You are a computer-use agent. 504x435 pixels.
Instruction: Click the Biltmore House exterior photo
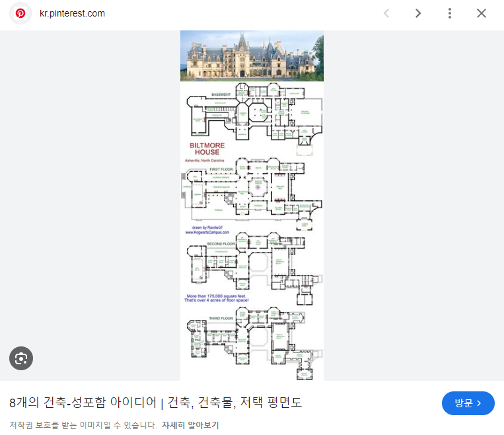pos(252,56)
